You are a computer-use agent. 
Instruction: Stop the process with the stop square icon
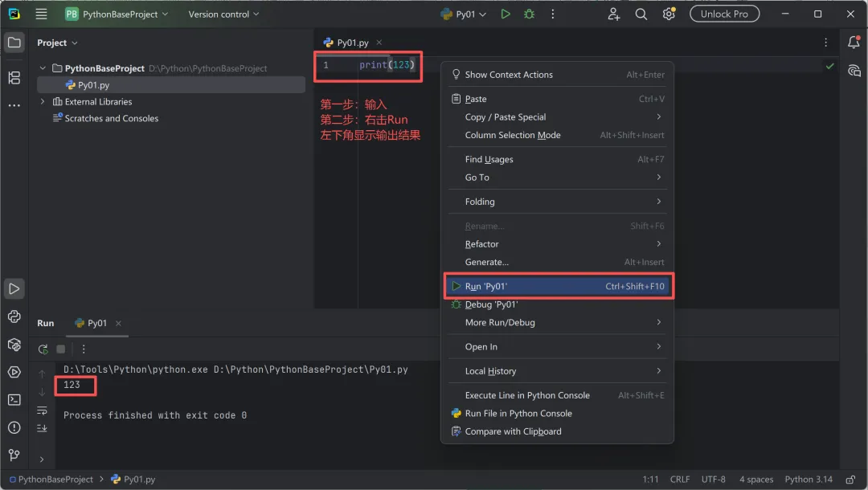click(61, 349)
